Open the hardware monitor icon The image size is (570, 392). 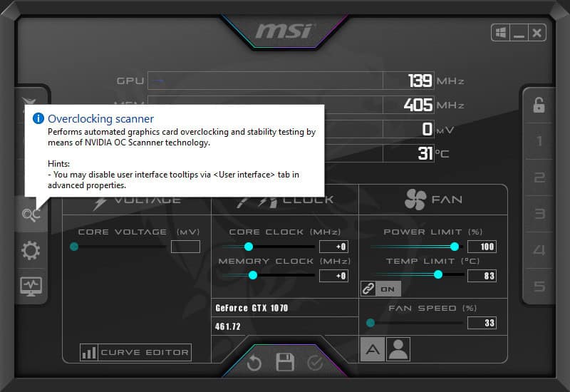coord(31,287)
